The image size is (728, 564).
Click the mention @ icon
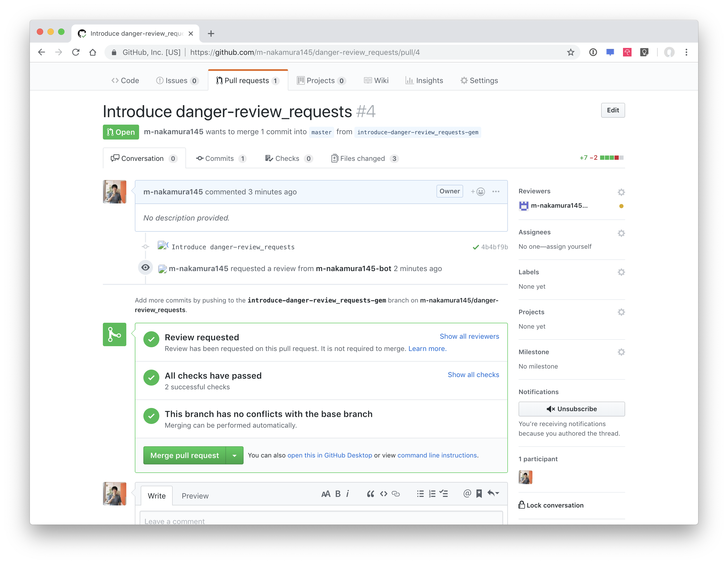(467, 493)
